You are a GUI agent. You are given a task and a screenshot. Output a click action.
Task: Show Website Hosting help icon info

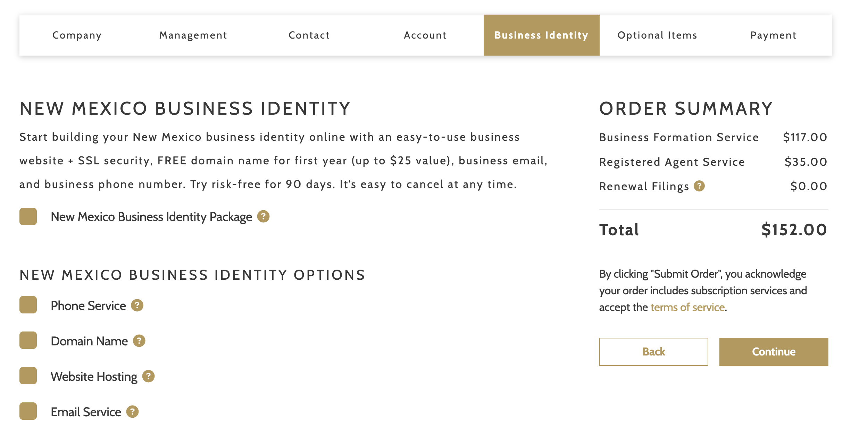click(x=149, y=376)
